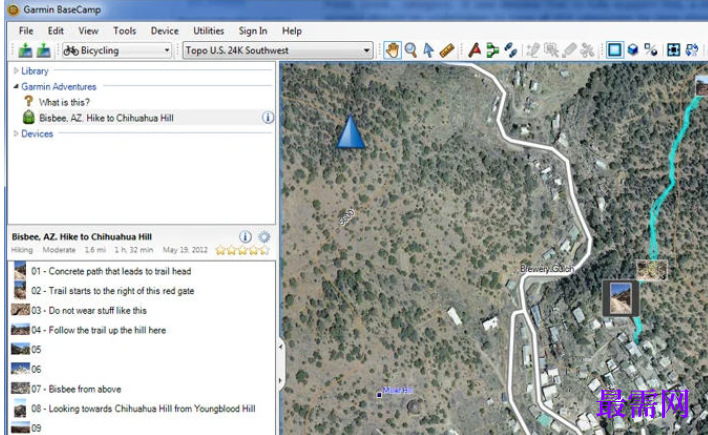Click the gear icon in adventure header
This screenshot has width=708, height=435.
click(x=264, y=236)
